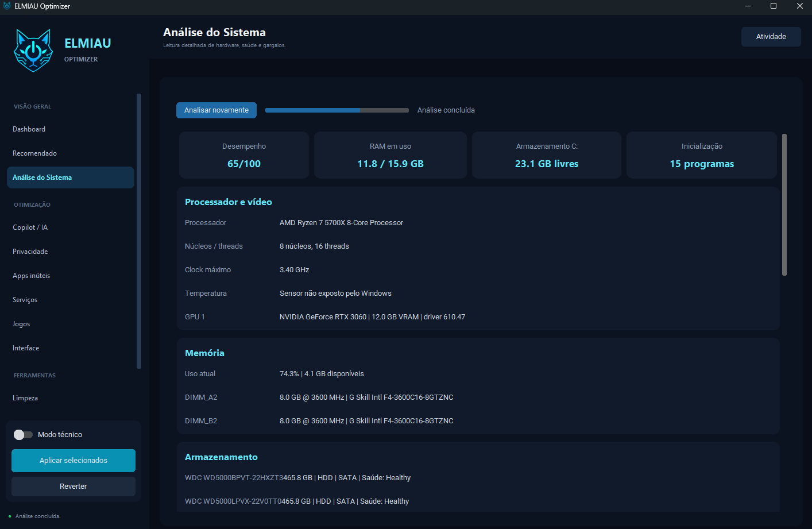Click the main content vertical scrollbar
The height and width of the screenshot is (529, 812).
tap(784, 204)
